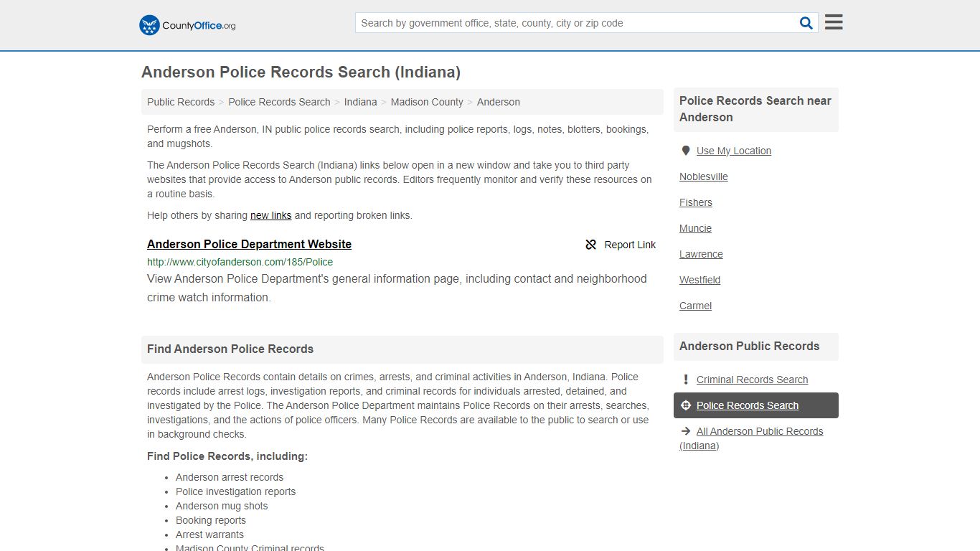The image size is (980, 551).
Task: Open the Lawrence link
Action: click(701, 254)
